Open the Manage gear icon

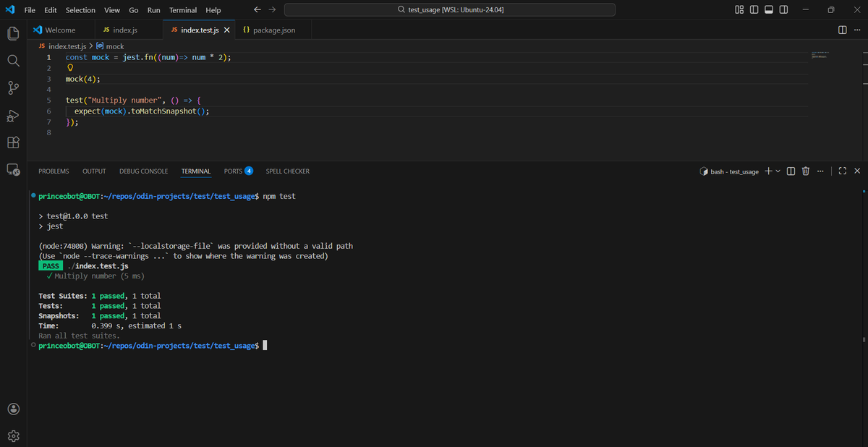click(13, 436)
